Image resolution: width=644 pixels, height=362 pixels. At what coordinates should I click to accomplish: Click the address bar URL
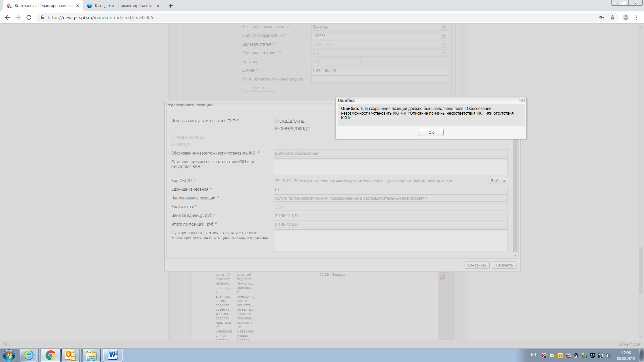tap(100, 17)
